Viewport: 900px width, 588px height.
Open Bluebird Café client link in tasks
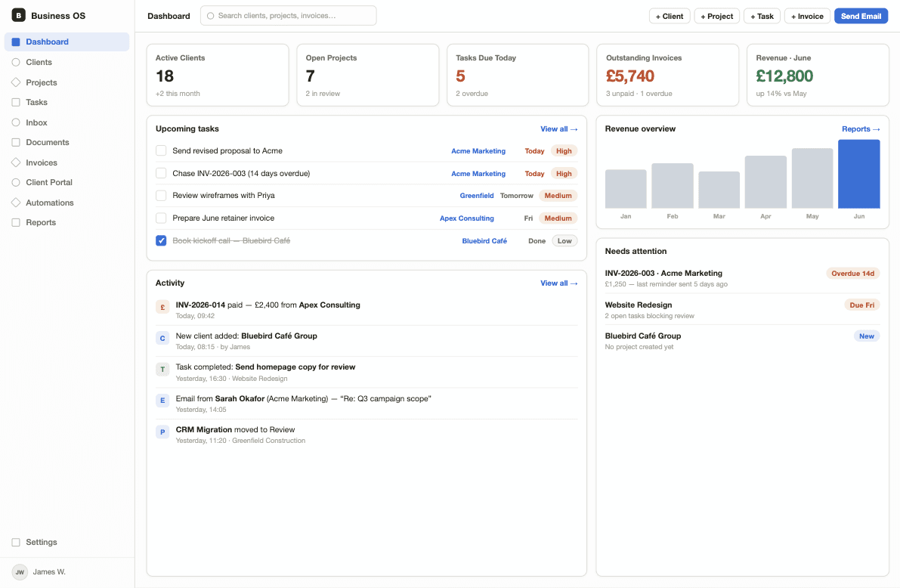(x=484, y=241)
